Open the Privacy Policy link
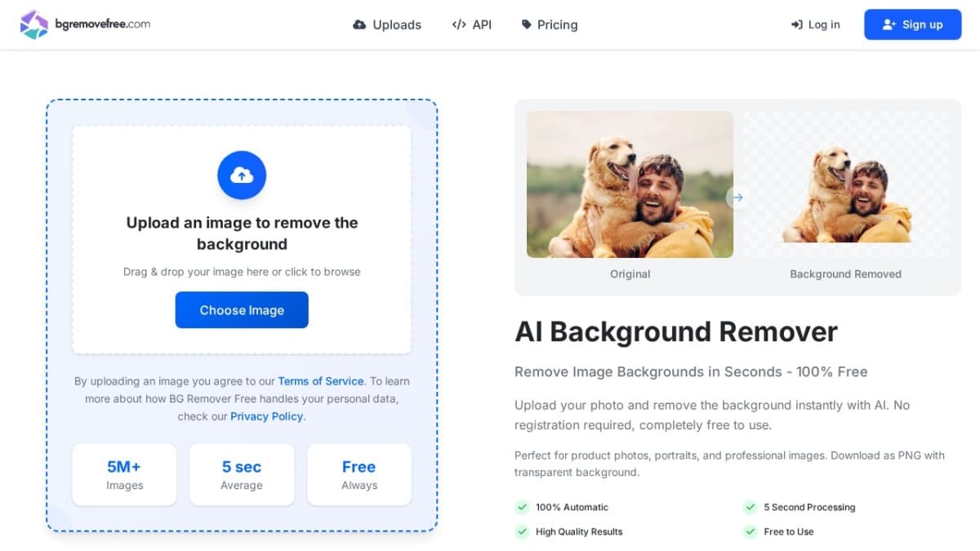 click(266, 416)
